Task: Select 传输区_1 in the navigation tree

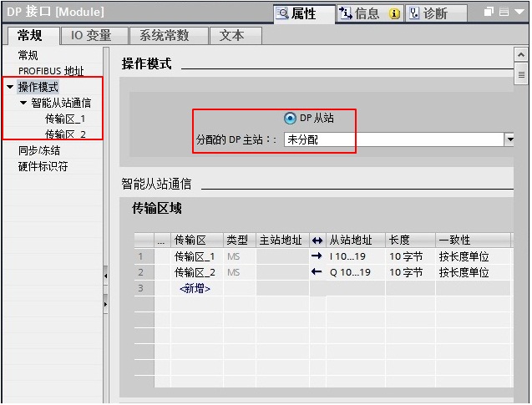Action: [65, 119]
